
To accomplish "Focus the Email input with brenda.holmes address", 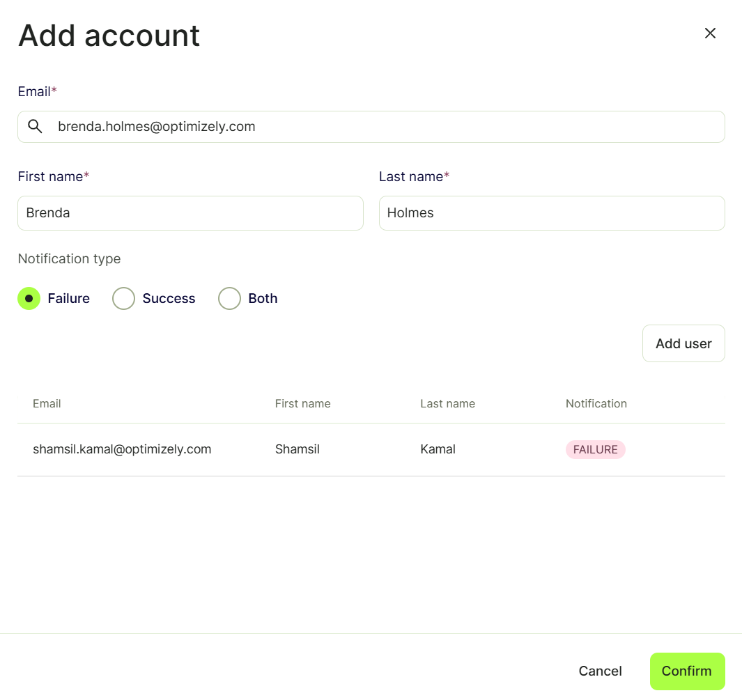I will pos(371,127).
